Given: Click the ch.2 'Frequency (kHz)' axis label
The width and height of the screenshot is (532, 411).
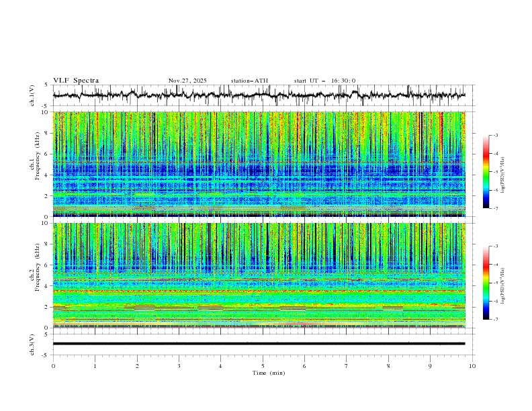Looking at the screenshot, I should coord(37,267).
